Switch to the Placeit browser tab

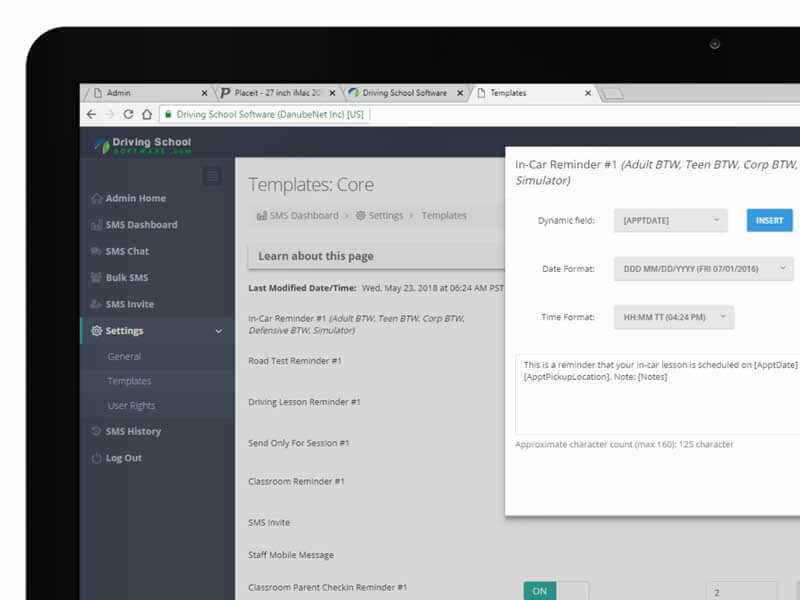[275, 93]
